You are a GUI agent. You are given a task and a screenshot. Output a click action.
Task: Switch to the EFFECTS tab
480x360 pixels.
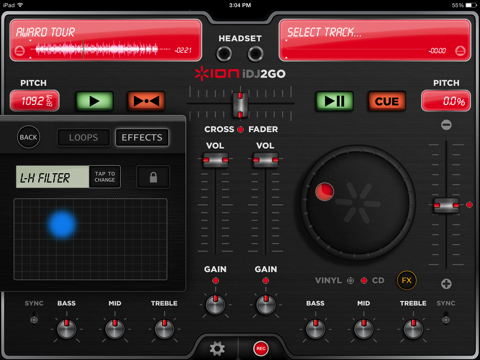(142, 137)
